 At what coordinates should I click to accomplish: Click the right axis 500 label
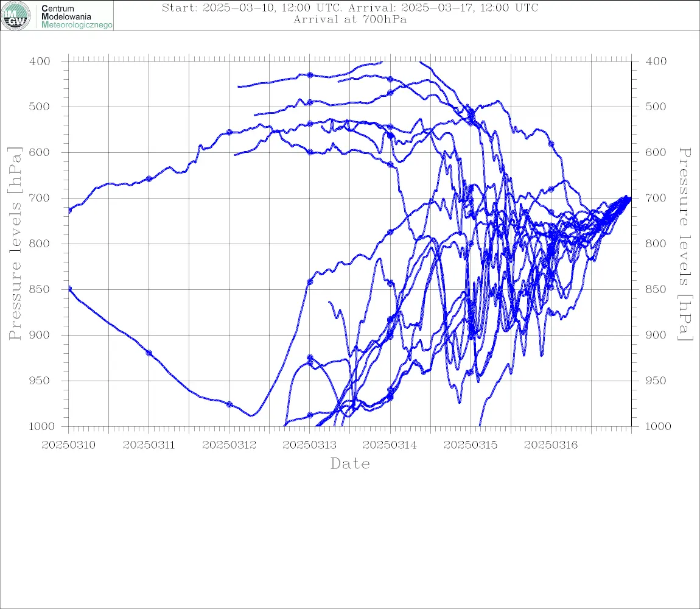click(656, 107)
